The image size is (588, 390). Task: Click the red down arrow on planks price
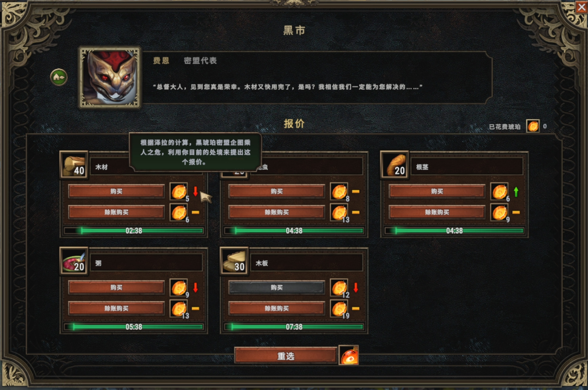355,288
